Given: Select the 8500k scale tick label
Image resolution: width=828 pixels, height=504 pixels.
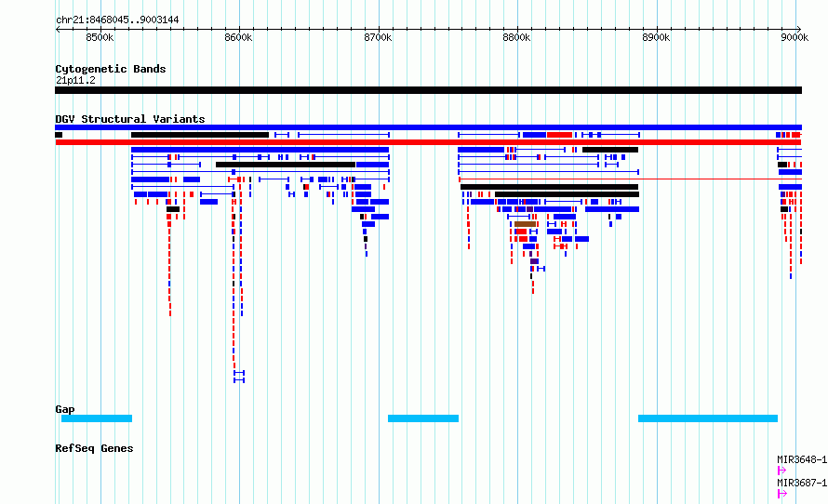Looking at the screenshot, I should [x=100, y=37].
